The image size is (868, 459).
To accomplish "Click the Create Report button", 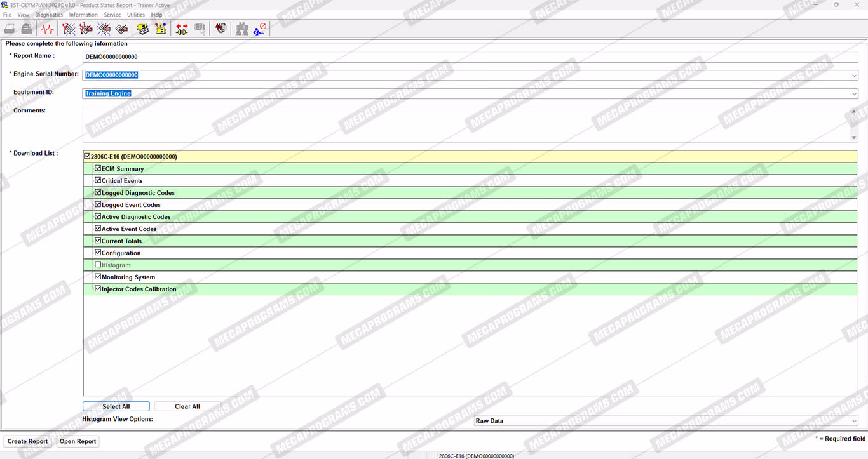I will [x=27, y=441].
